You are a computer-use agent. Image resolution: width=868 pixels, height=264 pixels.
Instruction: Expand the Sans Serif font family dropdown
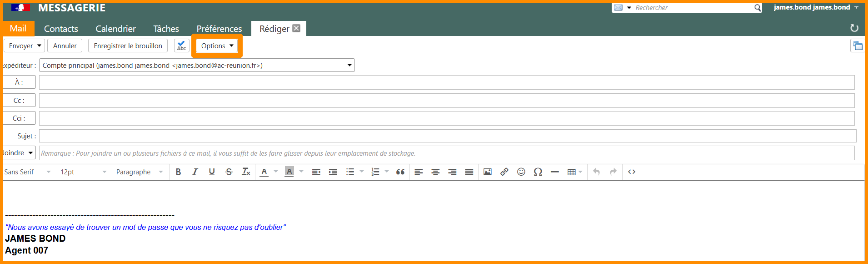(27, 172)
